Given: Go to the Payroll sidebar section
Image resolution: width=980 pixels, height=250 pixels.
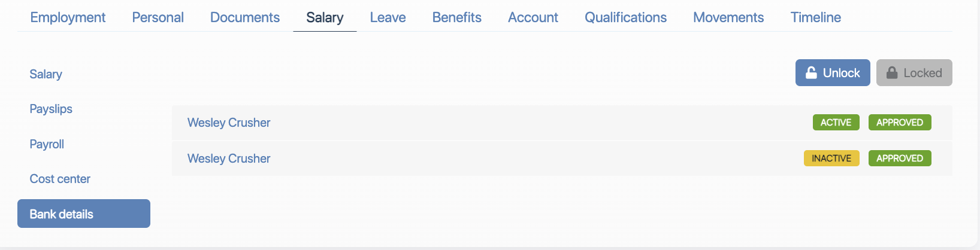Looking at the screenshot, I should point(47,144).
